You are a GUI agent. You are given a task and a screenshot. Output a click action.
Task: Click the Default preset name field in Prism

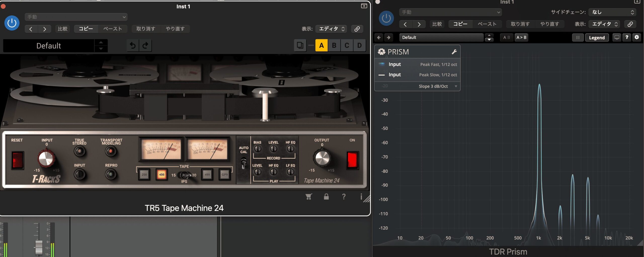pos(441,37)
